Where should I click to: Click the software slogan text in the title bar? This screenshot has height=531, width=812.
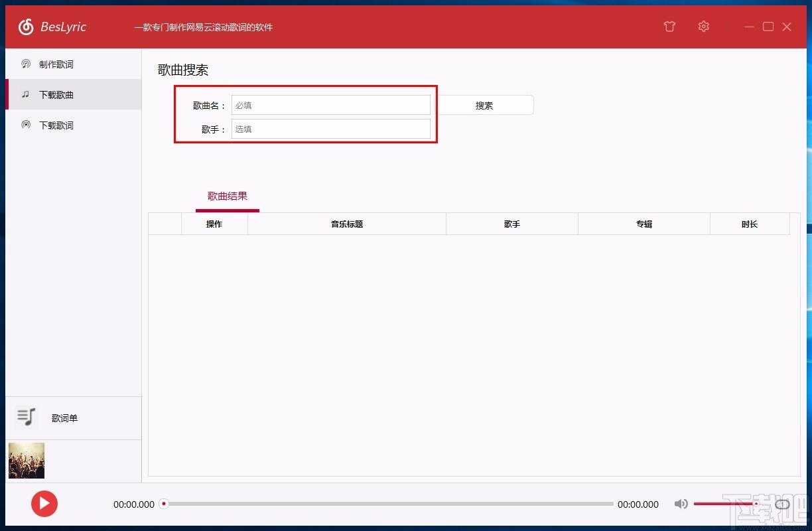(204, 27)
